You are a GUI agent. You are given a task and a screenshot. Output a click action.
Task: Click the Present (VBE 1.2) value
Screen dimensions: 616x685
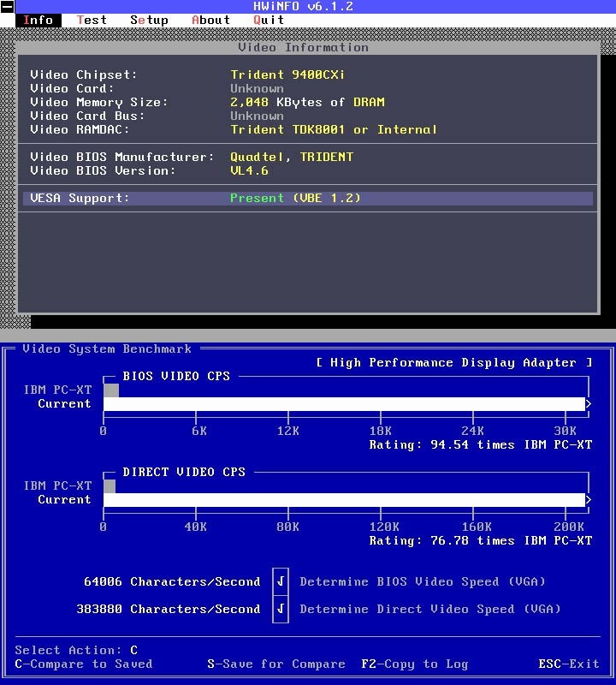click(295, 198)
